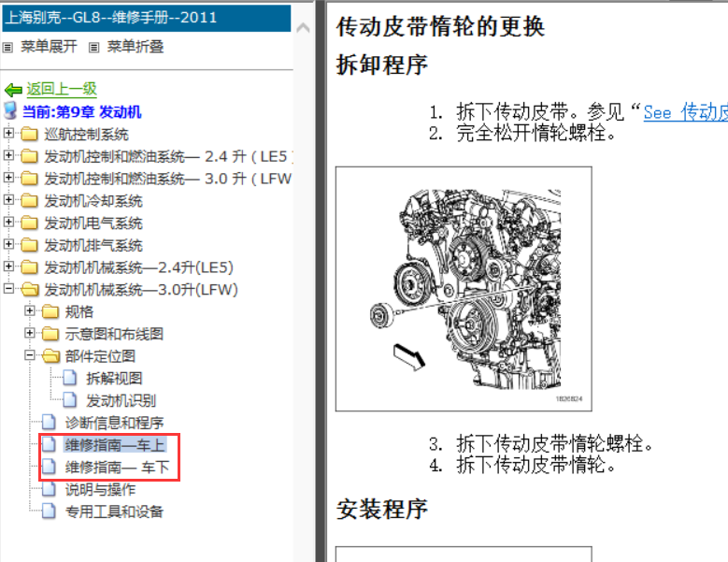Follow the See 传动皮带 hyperlink
The height and width of the screenshot is (562, 728).
pyautogui.click(x=686, y=112)
